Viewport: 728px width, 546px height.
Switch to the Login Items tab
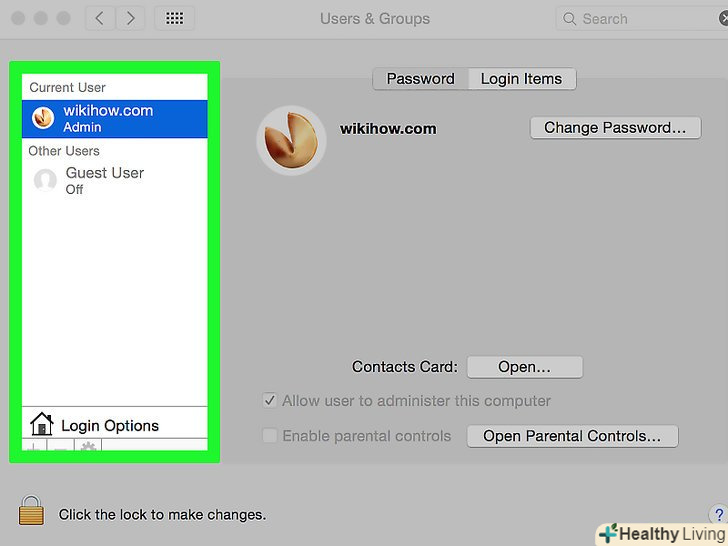(522, 79)
